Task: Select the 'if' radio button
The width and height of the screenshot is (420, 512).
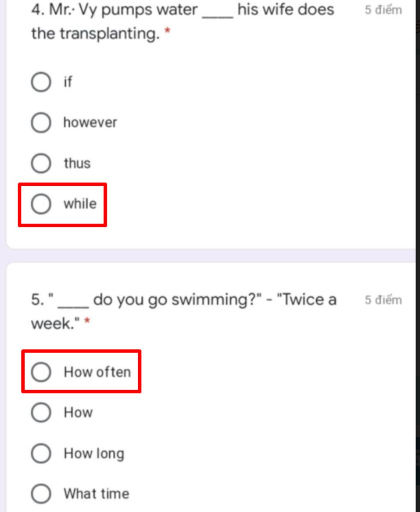Action: (x=41, y=82)
